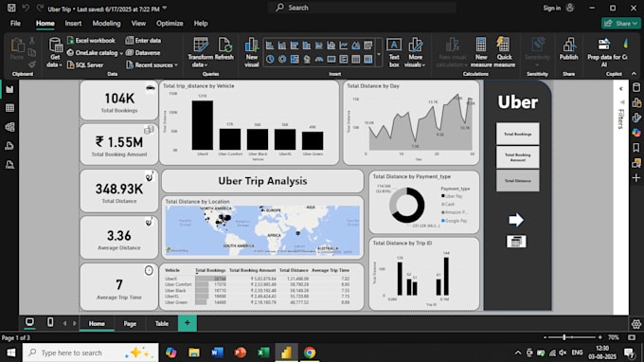Toggle Google Pay in the payment legend
Image resolution: width=644 pixels, height=362 pixels.
pyautogui.click(x=455, y=221)
